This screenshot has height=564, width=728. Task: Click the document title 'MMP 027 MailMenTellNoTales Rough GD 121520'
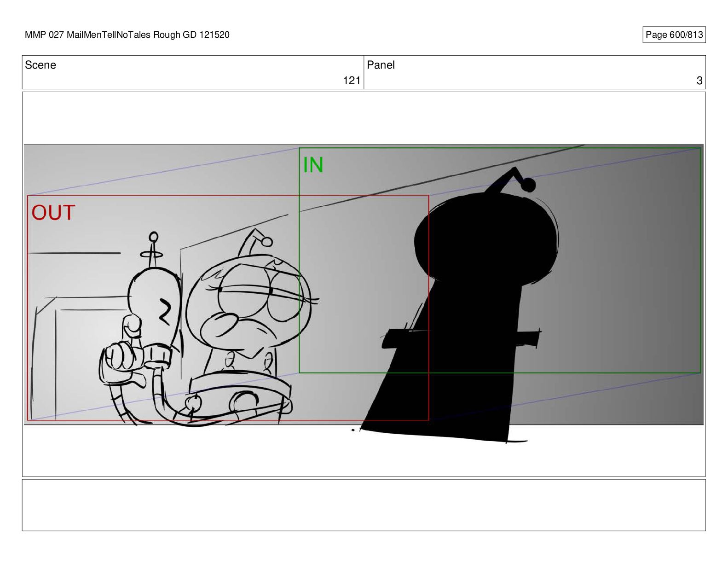(x=127, y=35)
